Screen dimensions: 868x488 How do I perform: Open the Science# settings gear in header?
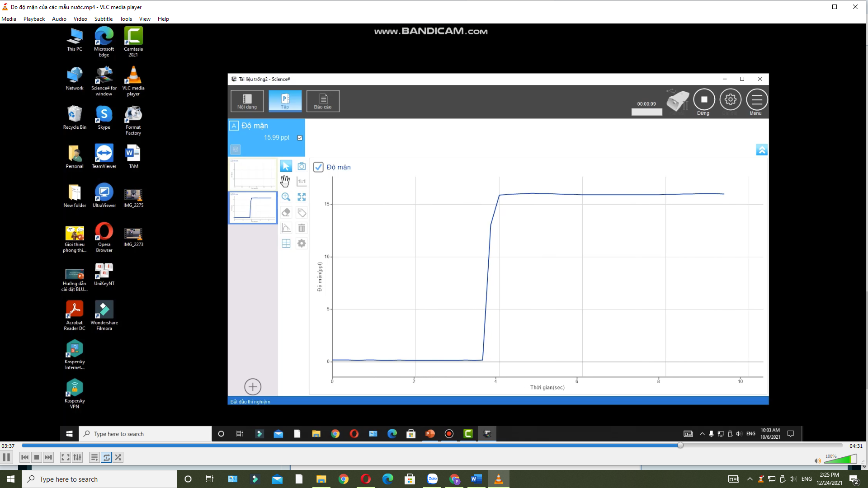(730, 100)
